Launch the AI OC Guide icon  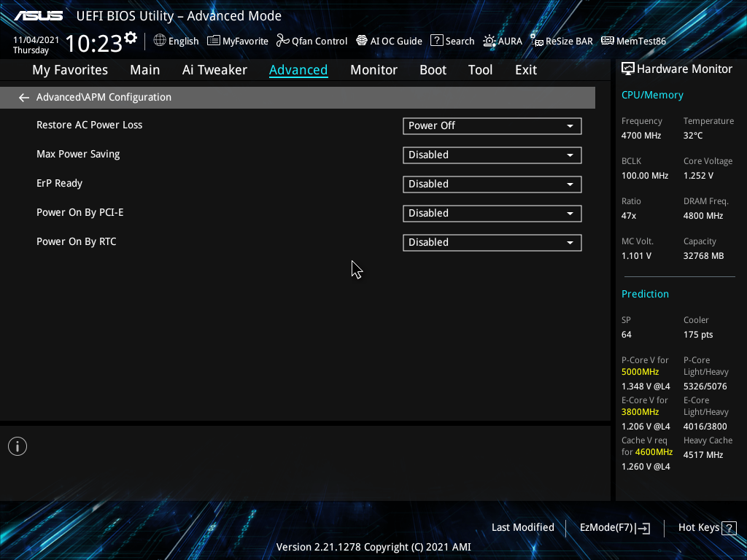tap(362, 41)
